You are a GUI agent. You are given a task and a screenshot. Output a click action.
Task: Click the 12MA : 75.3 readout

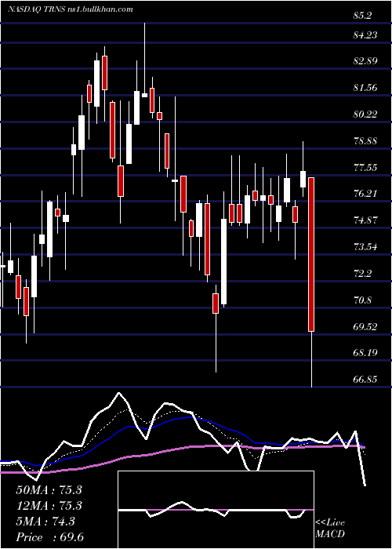[49, 505]
